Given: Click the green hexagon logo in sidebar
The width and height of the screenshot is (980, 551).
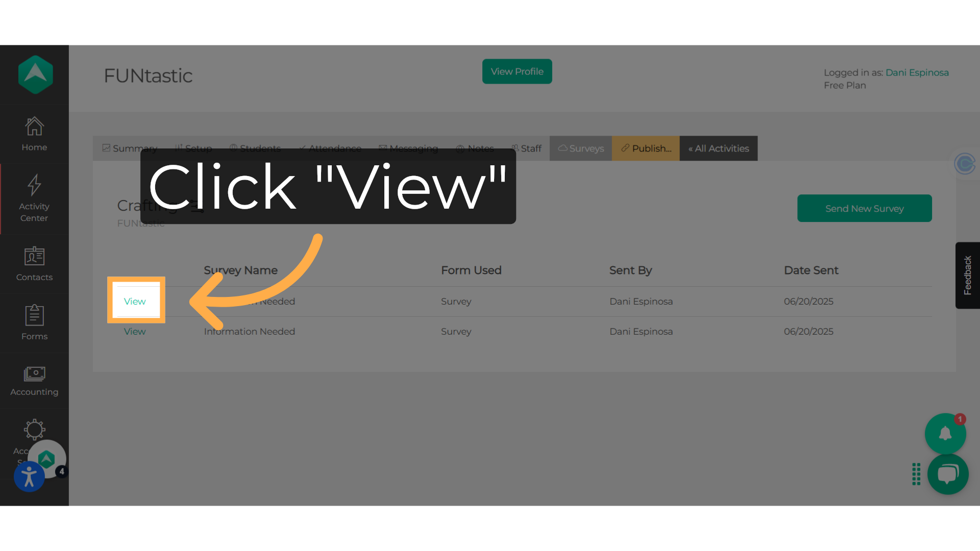Looking at the screenshot, I should (35, 74).
